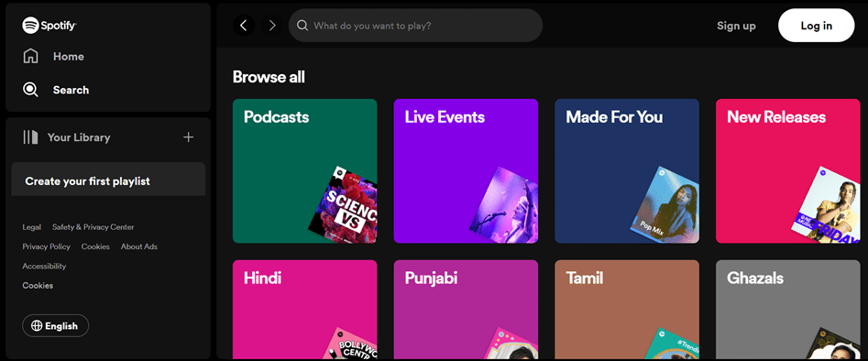Open the Home menu item
This screenshot has width=868, height=361.
[x=69, y=57]
